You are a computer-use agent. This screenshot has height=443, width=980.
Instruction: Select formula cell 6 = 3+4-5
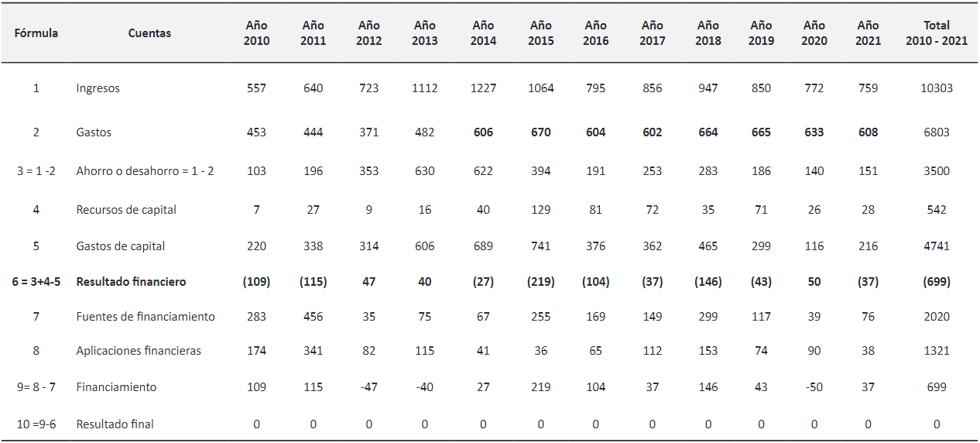tap(36, 282)
